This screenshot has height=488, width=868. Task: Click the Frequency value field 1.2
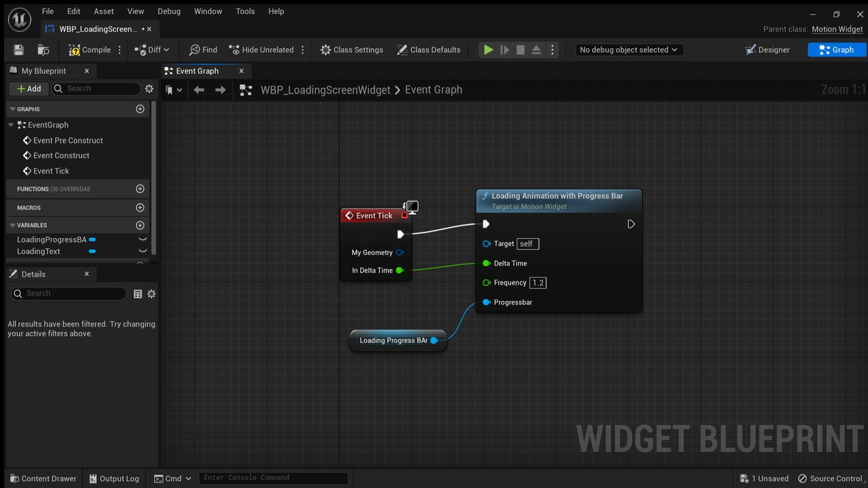pyautogui.click(x=538, y=283)
